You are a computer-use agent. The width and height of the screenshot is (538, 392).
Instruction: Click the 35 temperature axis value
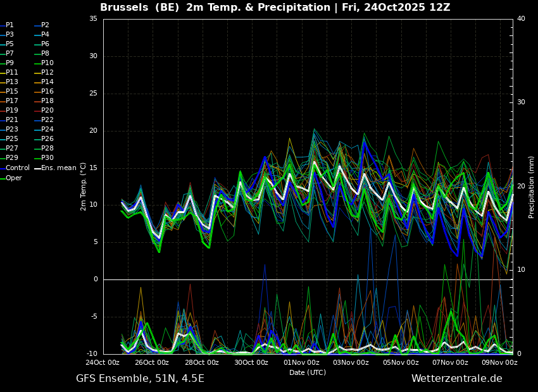(94, 19)
